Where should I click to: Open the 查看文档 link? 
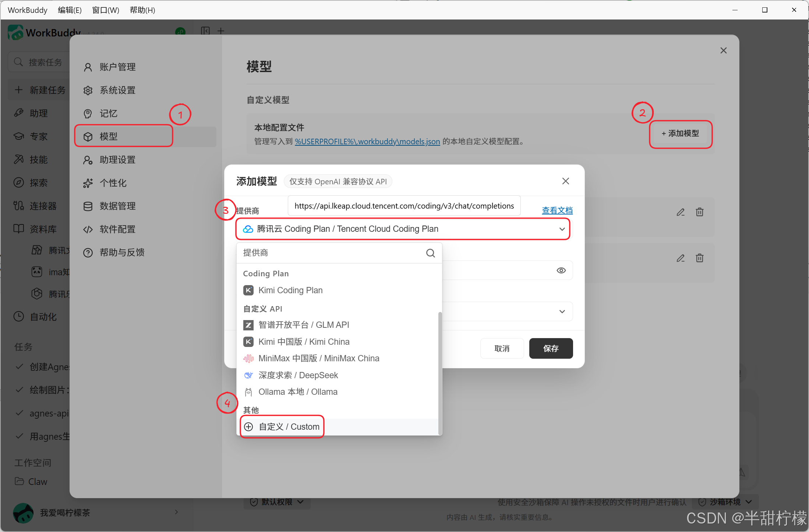[557, 210]
